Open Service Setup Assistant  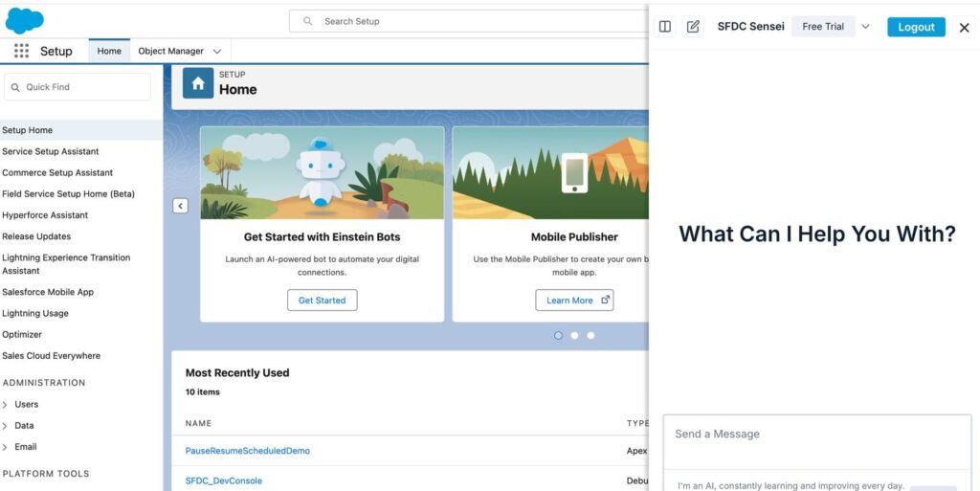point(51,151)
